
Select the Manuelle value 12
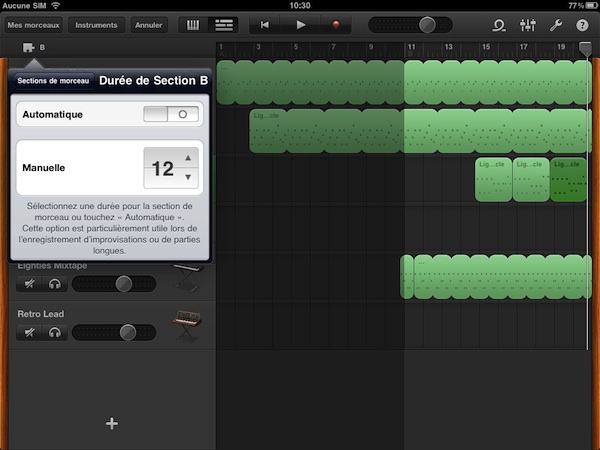pos(163,168)
